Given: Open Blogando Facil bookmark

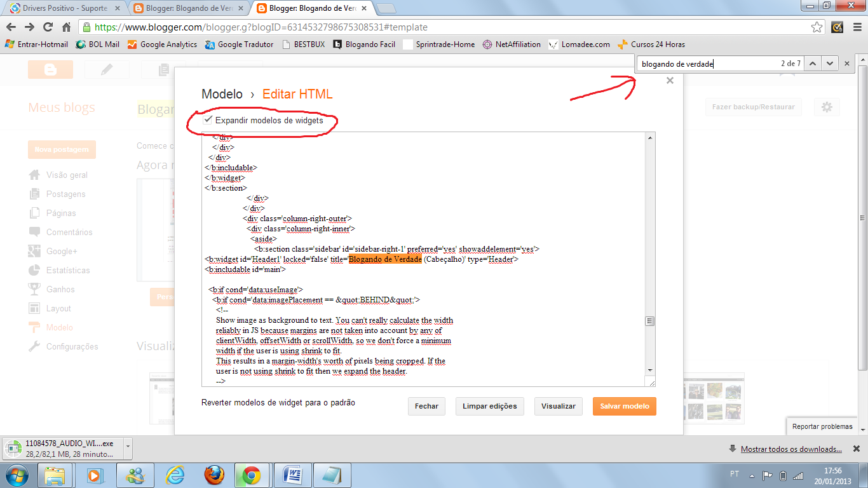Looking at the screenshot, I should point(364,44).
